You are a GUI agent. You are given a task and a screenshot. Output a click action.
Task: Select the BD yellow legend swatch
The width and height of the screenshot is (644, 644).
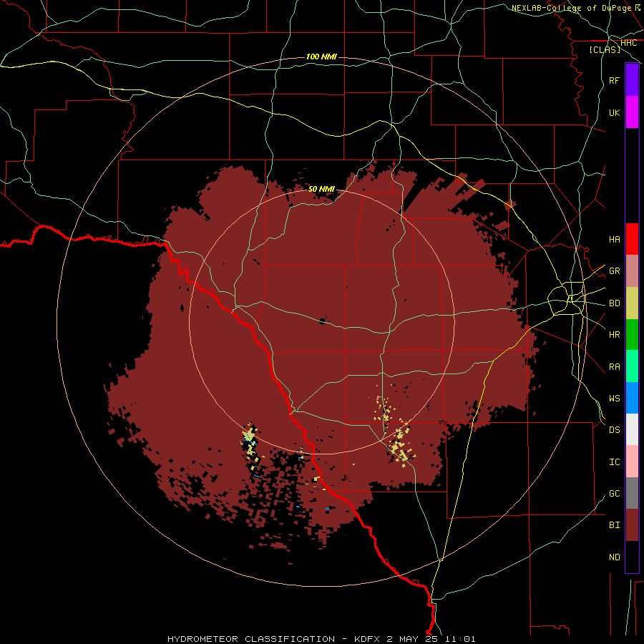tap(632, 303)
